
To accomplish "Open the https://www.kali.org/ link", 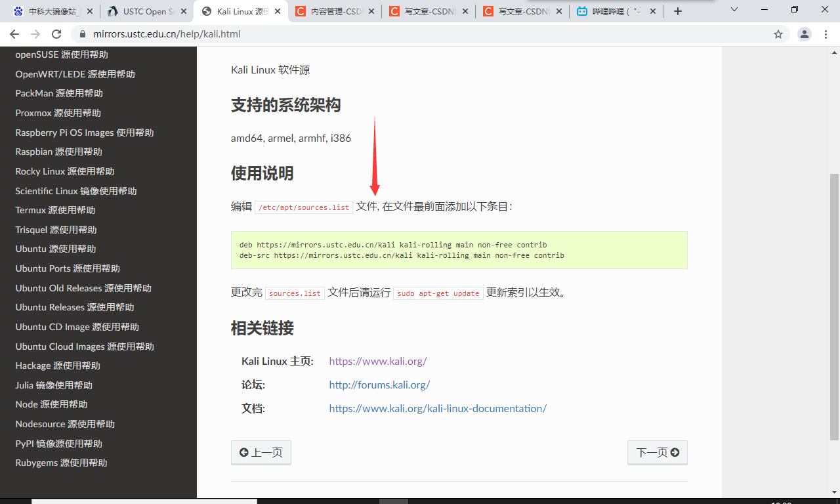I will point(378,361).
